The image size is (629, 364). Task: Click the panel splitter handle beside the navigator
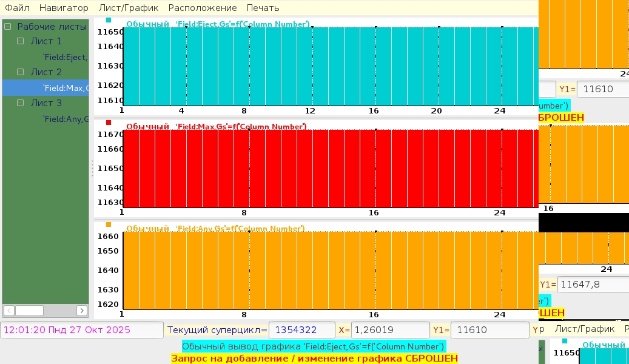click(92, 168)
